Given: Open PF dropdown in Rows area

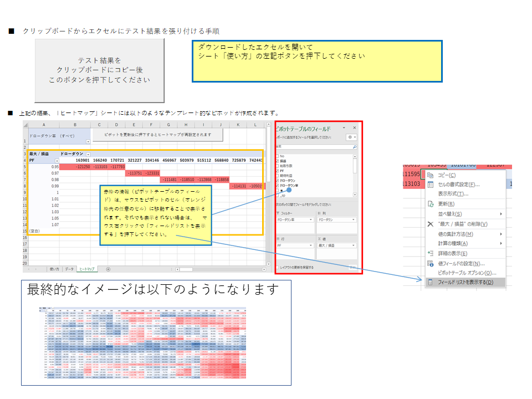Looking at the screenshot, I should coord(311,245).
